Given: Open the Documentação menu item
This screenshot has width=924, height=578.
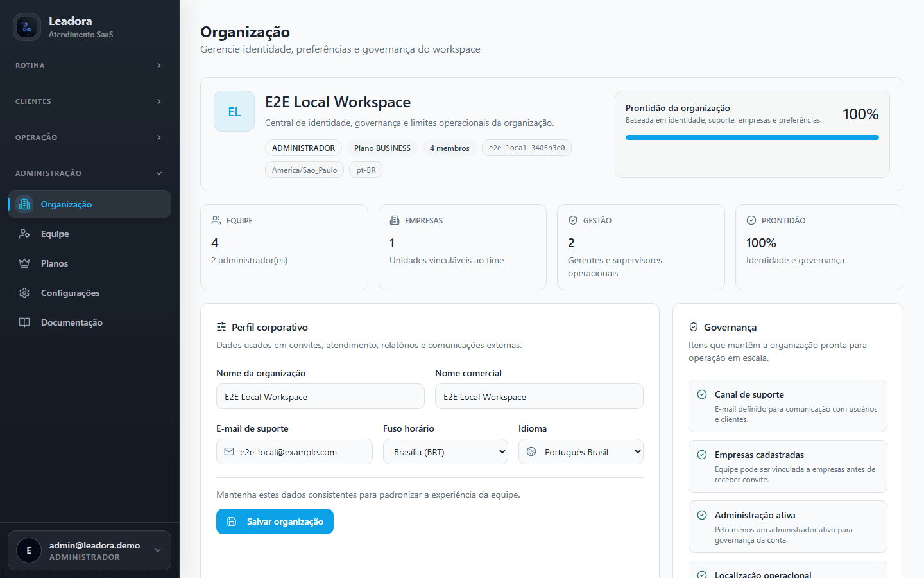Looking at the screenshot, I should coord(90,322).
